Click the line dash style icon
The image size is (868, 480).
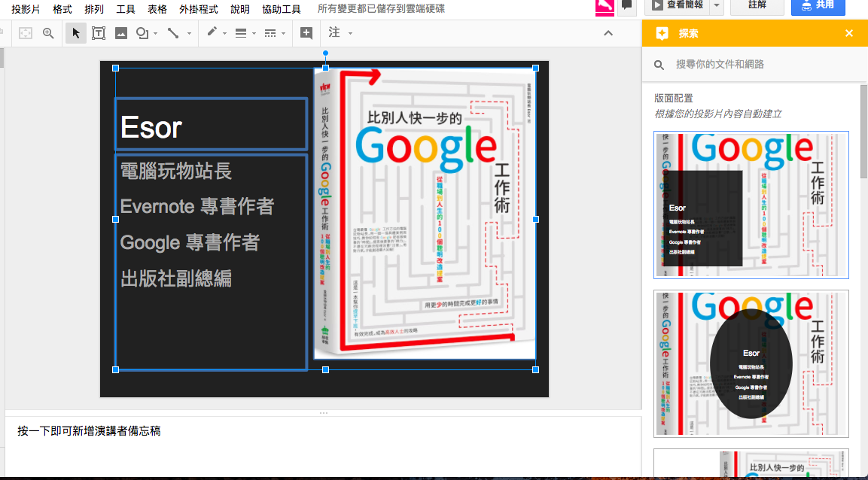[270, 33]
